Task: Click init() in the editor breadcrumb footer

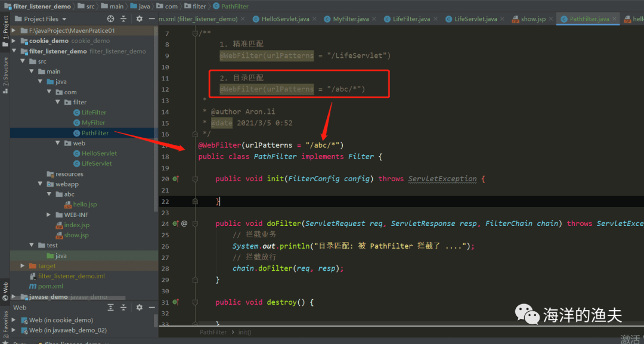Action: pos(244,332)
